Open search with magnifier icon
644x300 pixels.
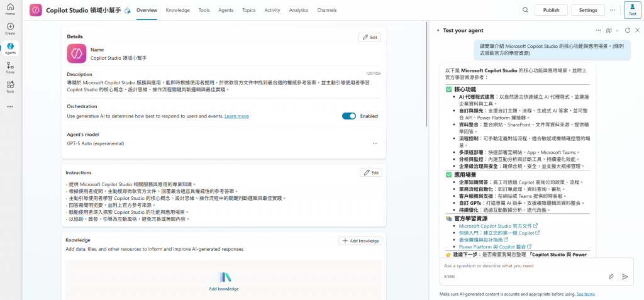(x=525, y=10)
